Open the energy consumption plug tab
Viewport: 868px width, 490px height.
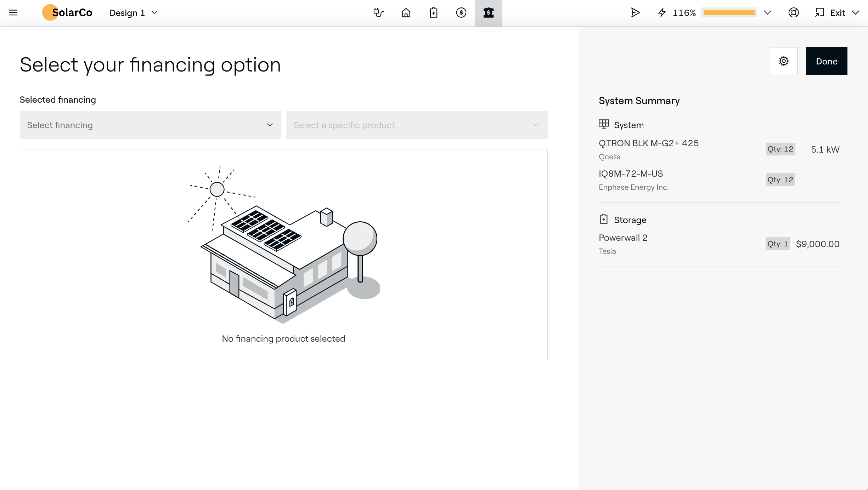(378, 13)
